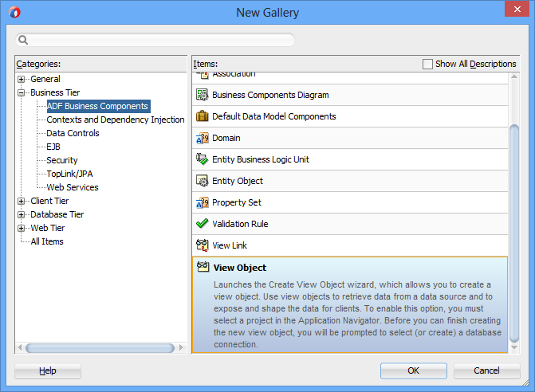Select the TopLink/JPA category
Image resolution: width=535 pixels, height=392 pixels.
click(69, 174)
